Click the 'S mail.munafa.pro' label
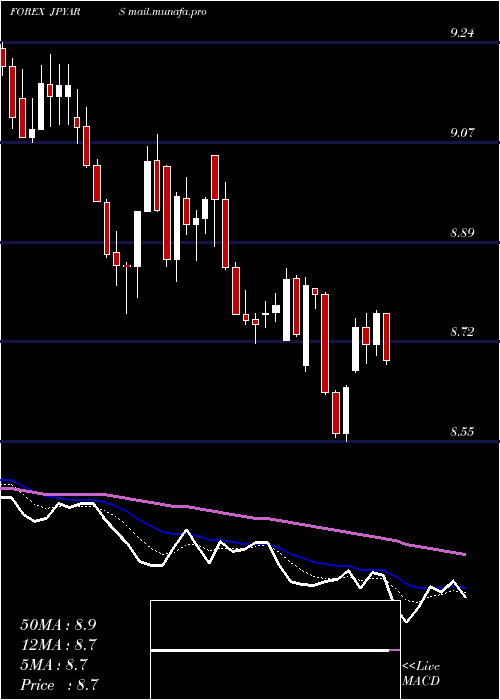Image resolution: width=500 pixels, height=700 pixels. (x=162, y=12)
